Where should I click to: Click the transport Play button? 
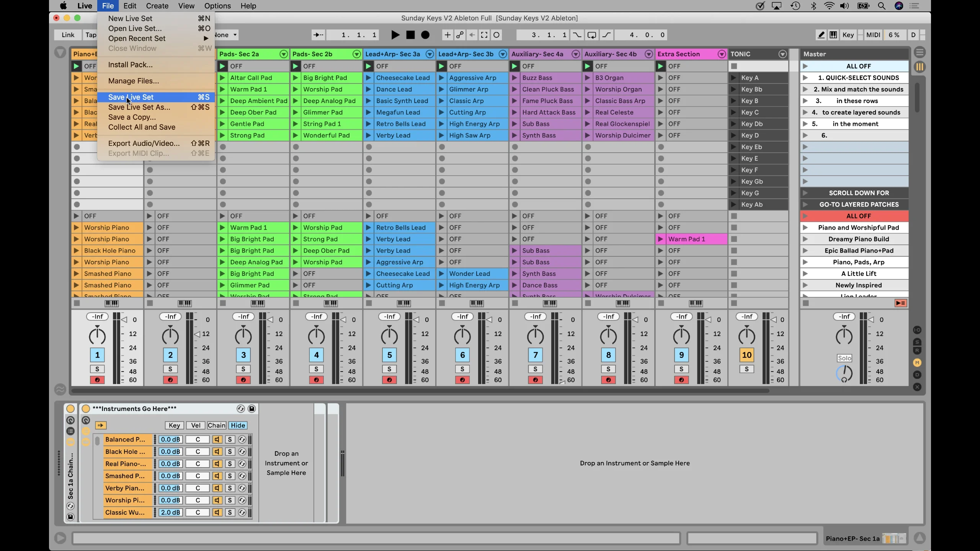click(x=395, y=35)
